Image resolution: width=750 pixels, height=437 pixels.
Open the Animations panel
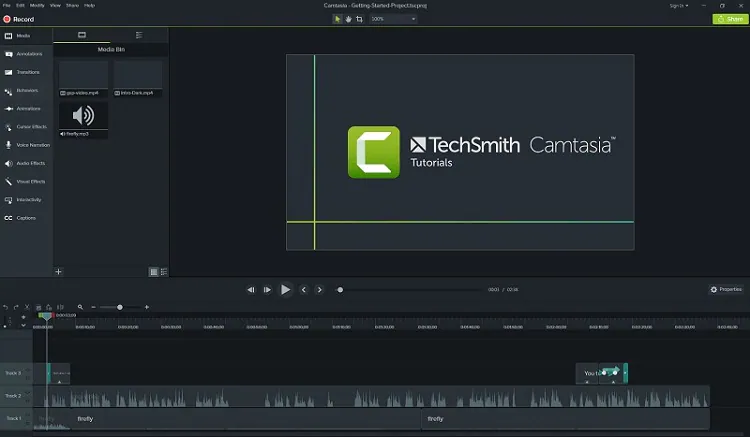tap(26, 109)
